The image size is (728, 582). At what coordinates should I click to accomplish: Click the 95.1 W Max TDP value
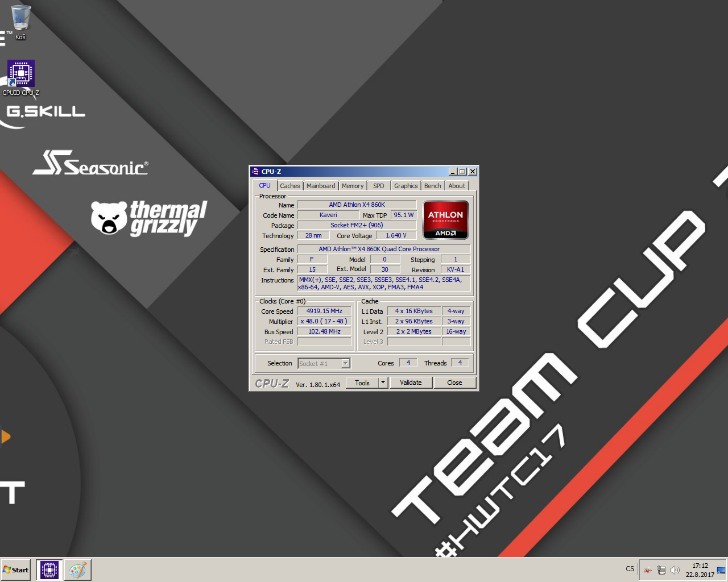(x=404, y=215)
